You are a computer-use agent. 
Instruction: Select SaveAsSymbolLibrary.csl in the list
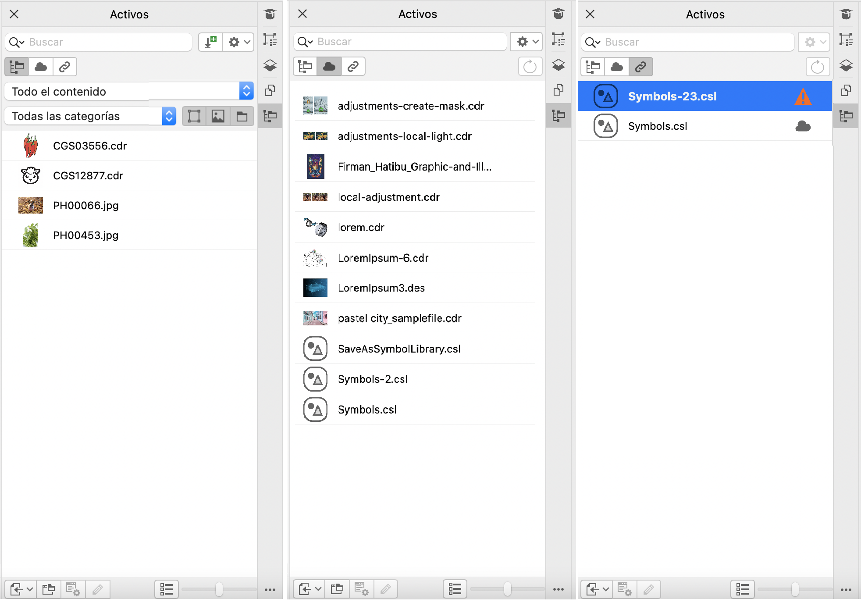(x=399, y=349)
